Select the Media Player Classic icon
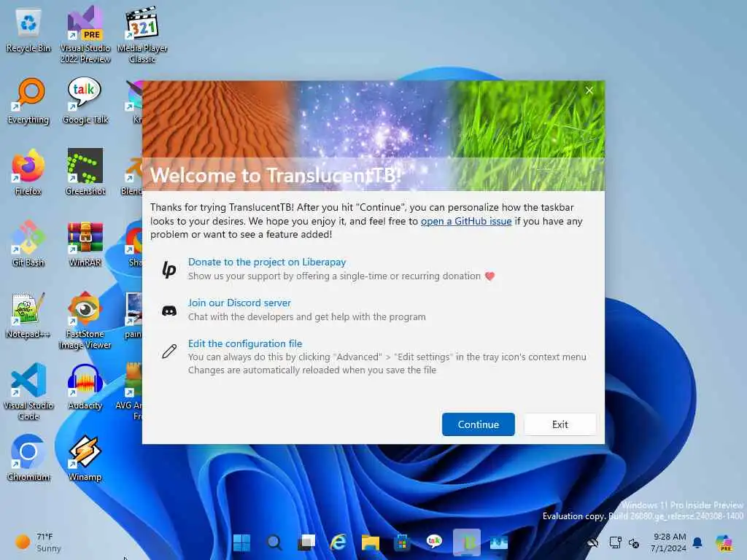747x560 pixels. [142, 35]
